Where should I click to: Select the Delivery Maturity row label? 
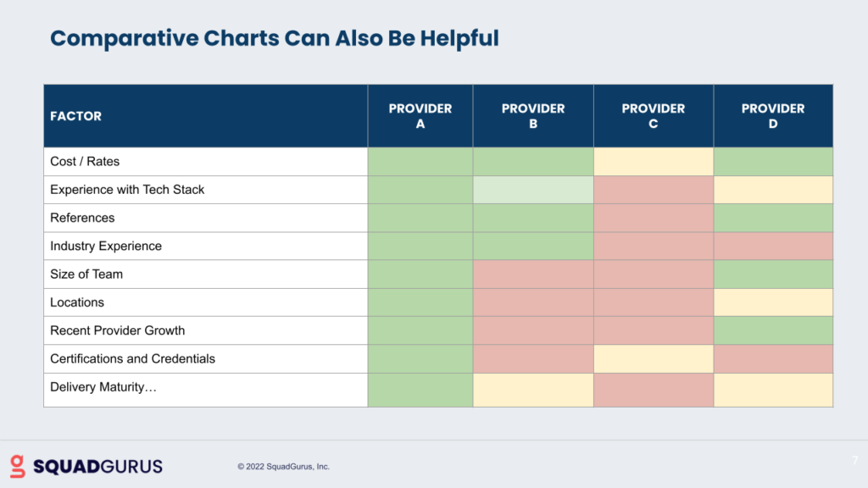[x=103, y=387]
